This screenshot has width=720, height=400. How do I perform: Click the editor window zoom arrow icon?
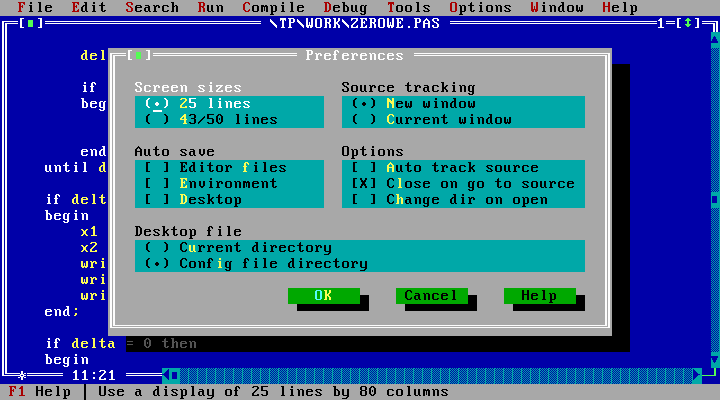tap(689, 23)
